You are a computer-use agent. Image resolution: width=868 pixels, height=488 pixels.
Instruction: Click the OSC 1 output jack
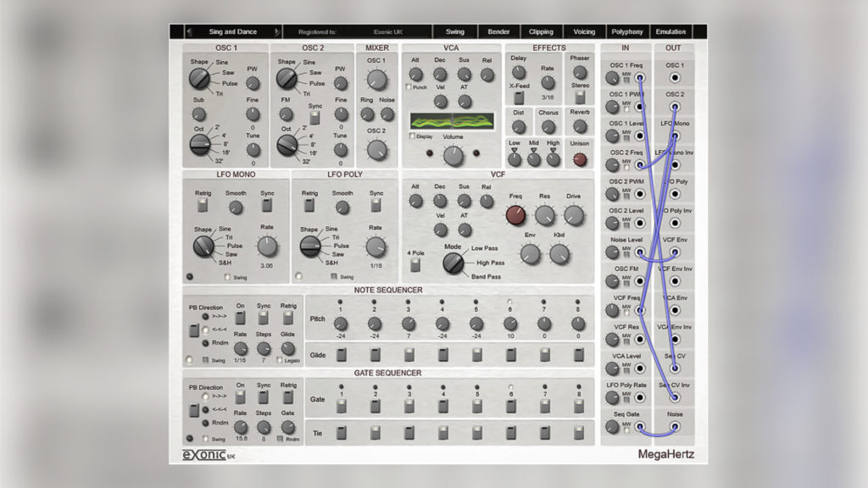675,78
